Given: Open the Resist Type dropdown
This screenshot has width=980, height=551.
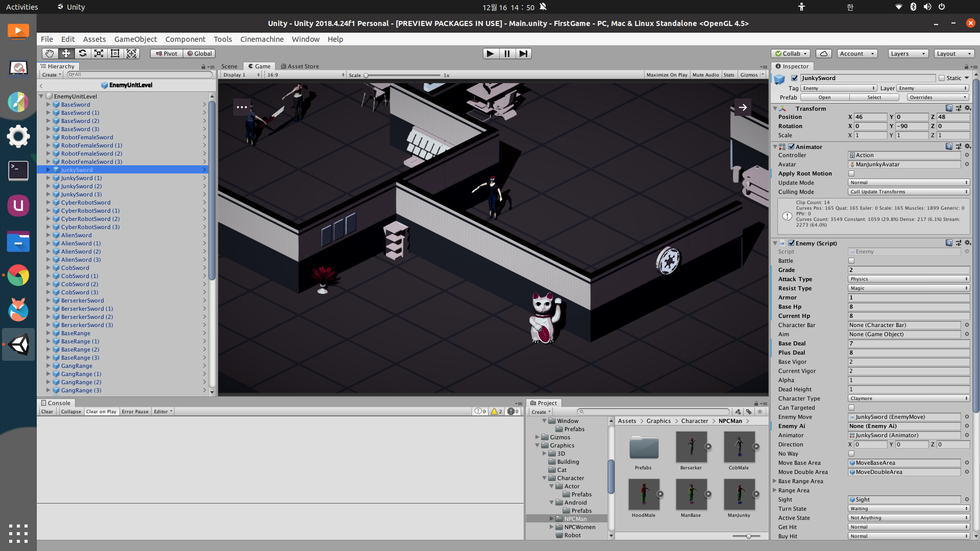Looking at the screenshot, I should pyautogui.click(x=909, y=288).
